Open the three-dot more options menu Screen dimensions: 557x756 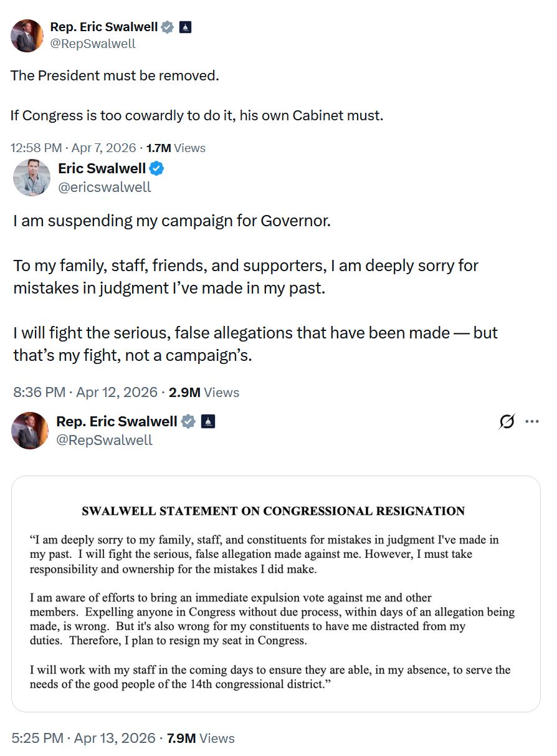tap(531, 422)
